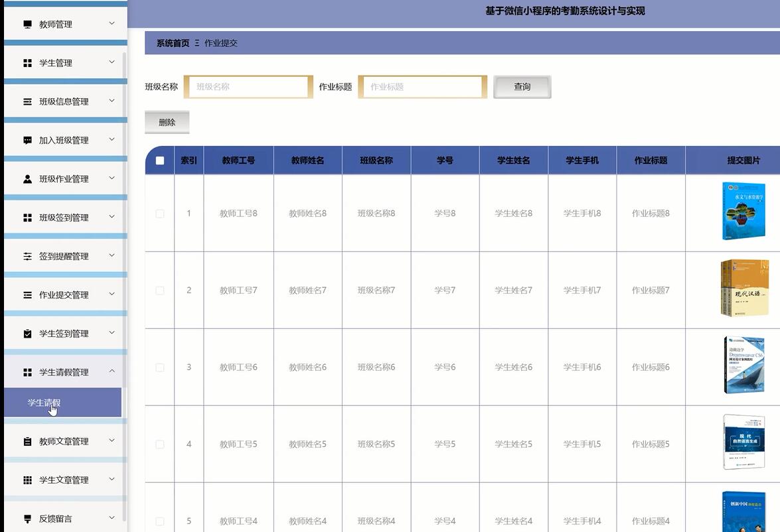The height and width of the screenshot is (532, 780).
Task: Check the checkbox for row 教师工号5
Action: pos(160,444)
